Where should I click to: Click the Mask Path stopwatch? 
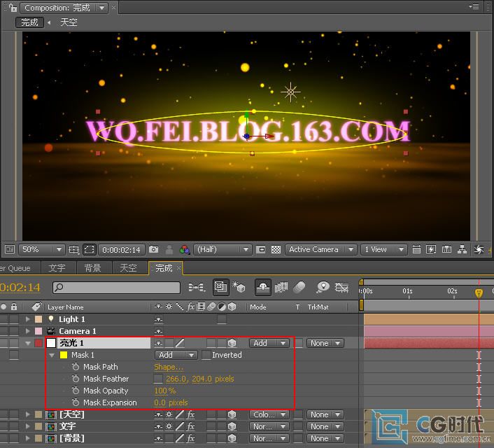[76, 367]
